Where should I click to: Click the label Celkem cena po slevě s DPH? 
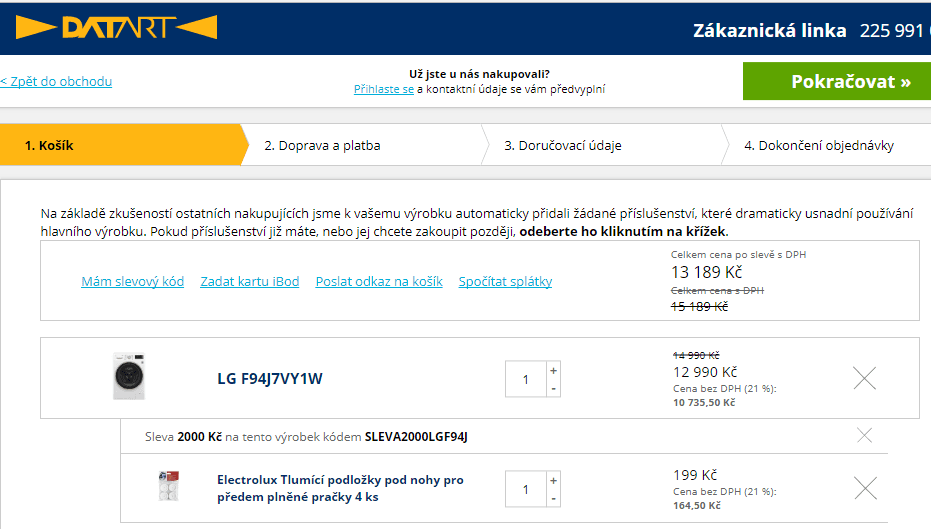(x=739, y=255)
